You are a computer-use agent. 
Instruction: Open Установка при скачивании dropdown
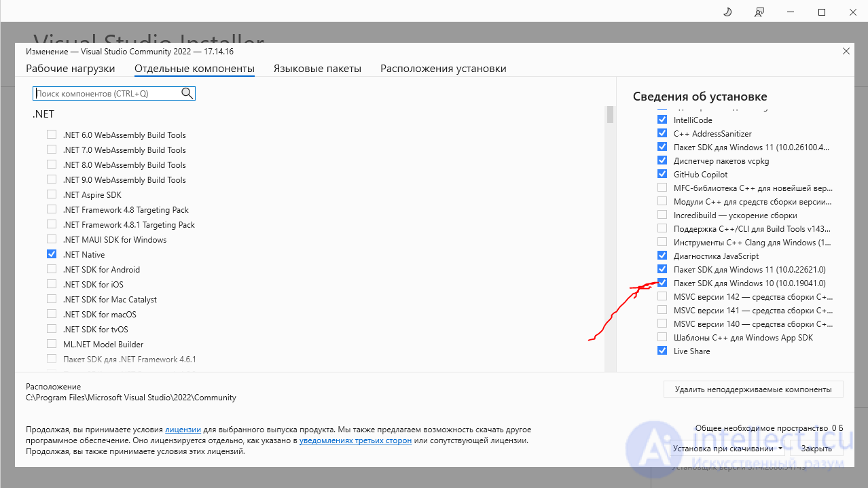pyautogui.click(x=727, y=449)
